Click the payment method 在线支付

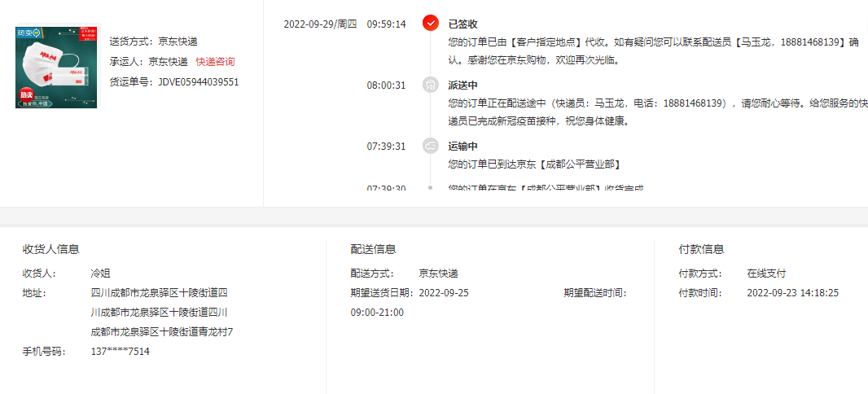click(x=766, y=274)
